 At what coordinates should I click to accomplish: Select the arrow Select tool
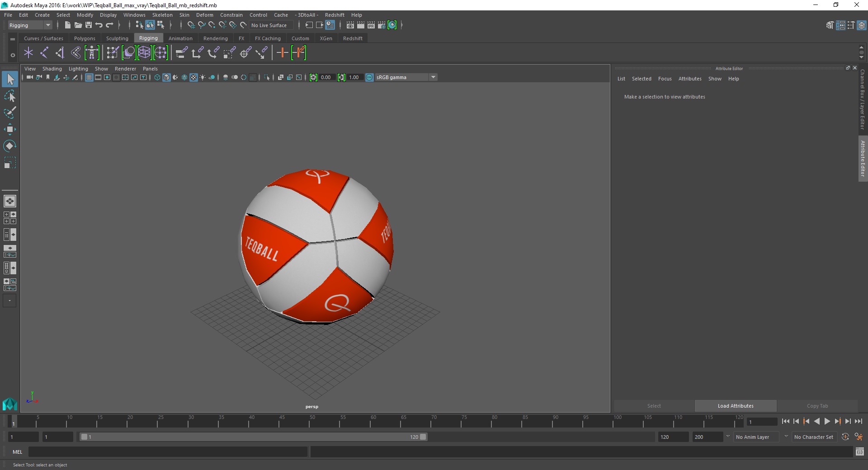point(9,80)
